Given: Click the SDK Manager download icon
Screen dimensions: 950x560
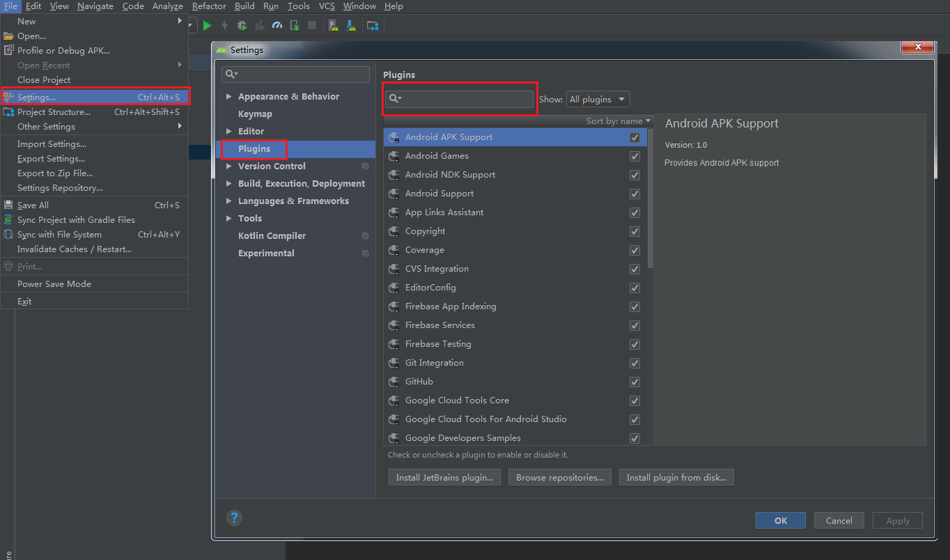Looking at the screenshot, I should click(351, 25).
